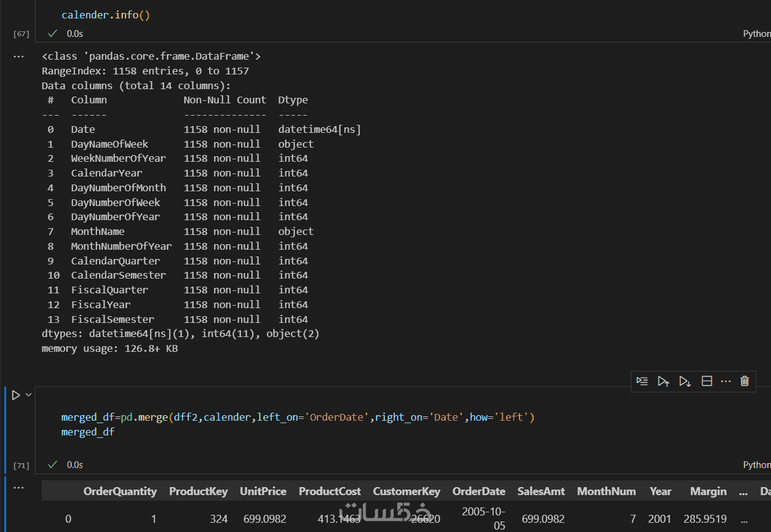Open output actions for merged_df table

[18, 488]
